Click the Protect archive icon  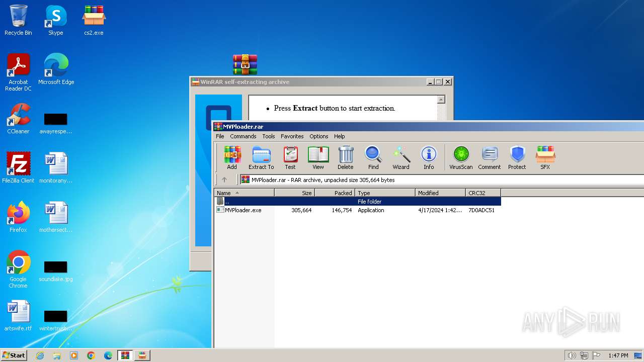pos(517,158)
